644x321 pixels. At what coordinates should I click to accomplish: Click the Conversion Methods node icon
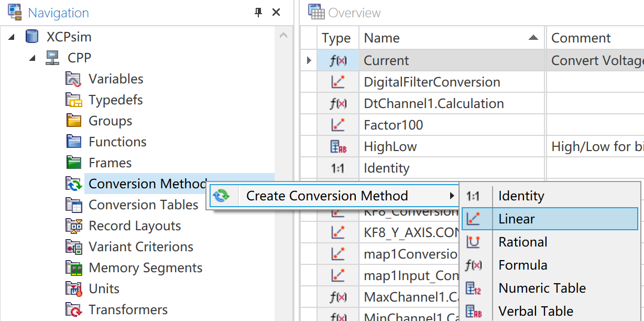pyautogui.click(x=74, y=184)
